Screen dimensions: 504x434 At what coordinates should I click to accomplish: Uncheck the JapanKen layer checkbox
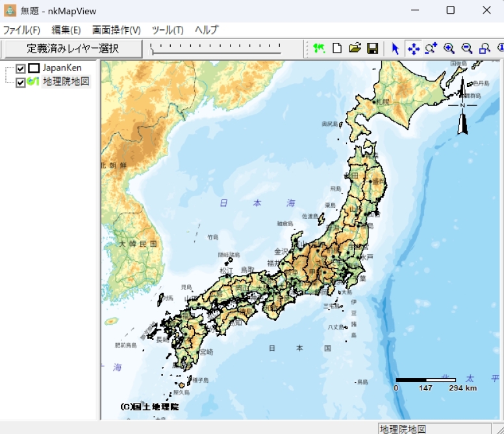(x=21, y=68)
